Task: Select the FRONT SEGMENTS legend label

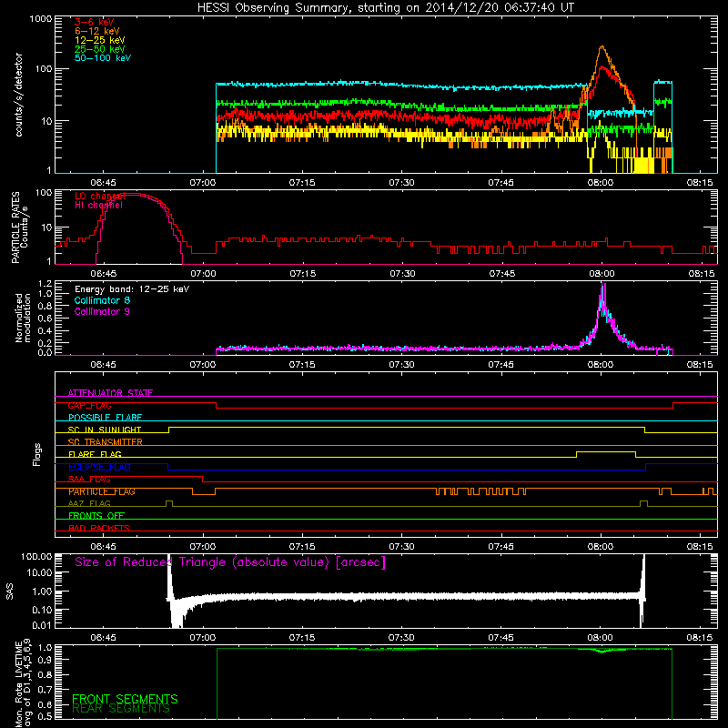Action: 125,699
